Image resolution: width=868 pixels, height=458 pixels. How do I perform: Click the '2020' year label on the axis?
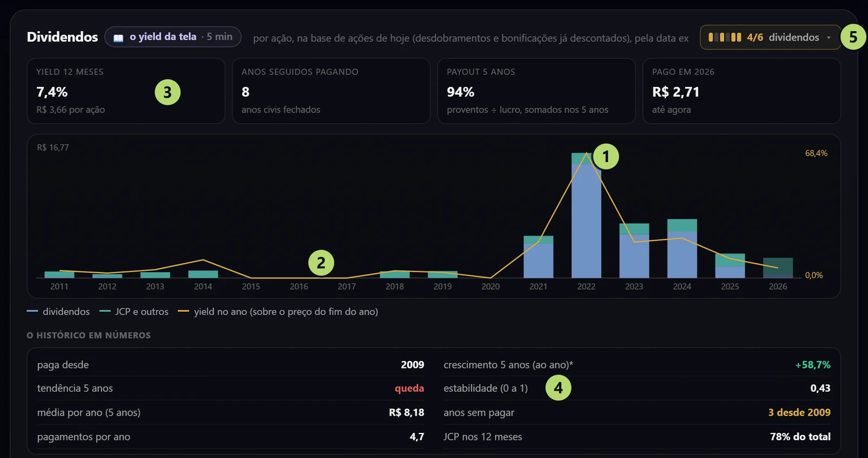[490, 287]
